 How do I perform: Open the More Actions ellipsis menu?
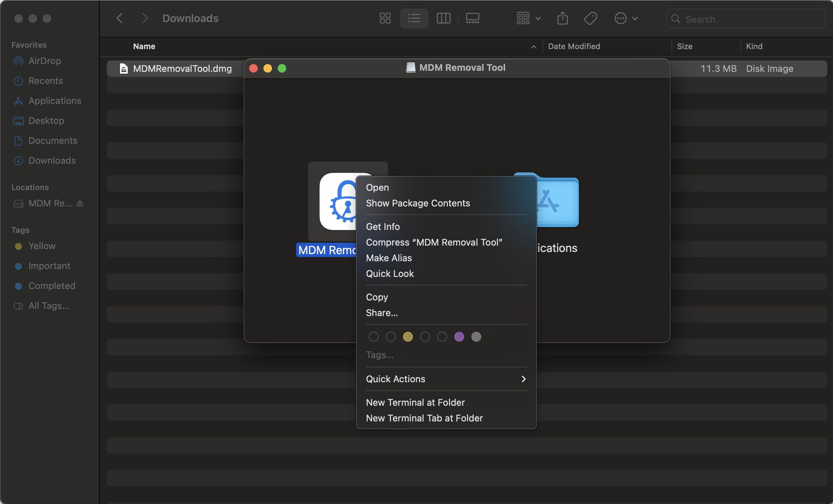(x=626, y=18)
